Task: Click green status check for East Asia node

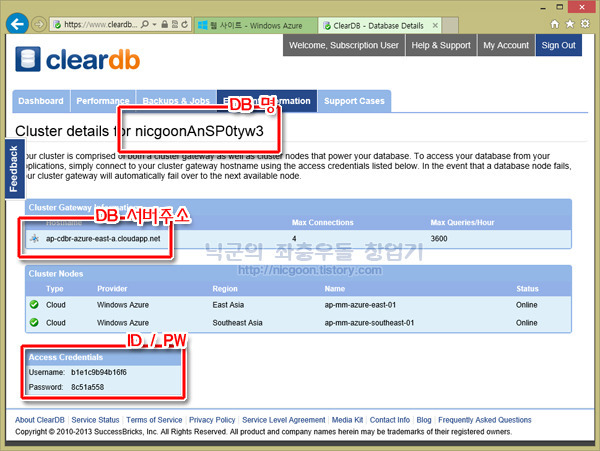Action: tap(34, 304)
